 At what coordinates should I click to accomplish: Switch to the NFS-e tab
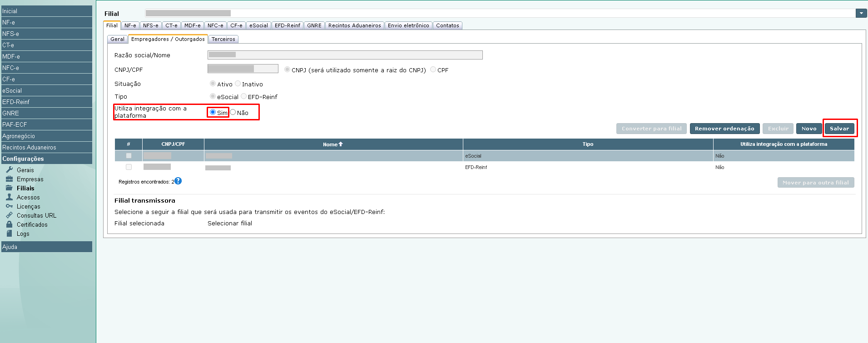[151, 25]
